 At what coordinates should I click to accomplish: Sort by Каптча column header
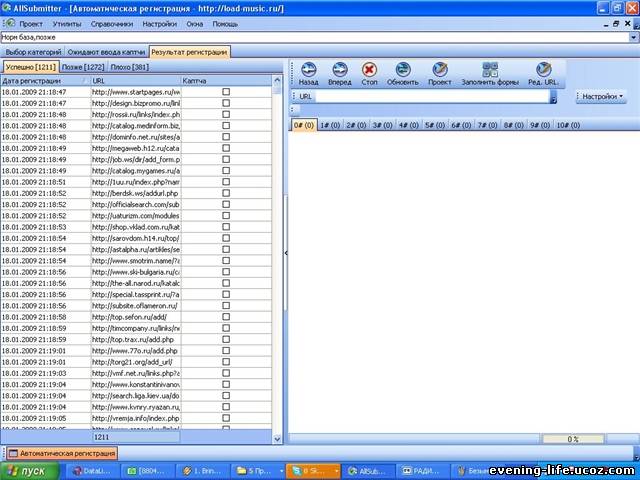[226, 81]
